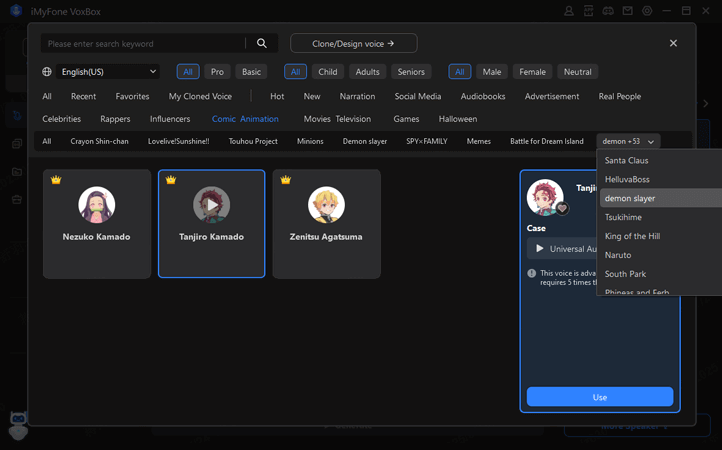Open the Social Media category
The height and width of the screenshot is (450, 722).
pos(418,96)
